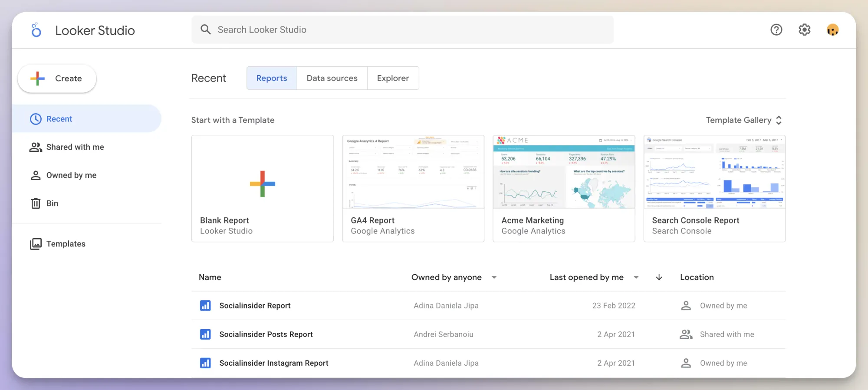Click the Shared with me people icon
This screenshot has width=868, height=390.
(36, 147)
